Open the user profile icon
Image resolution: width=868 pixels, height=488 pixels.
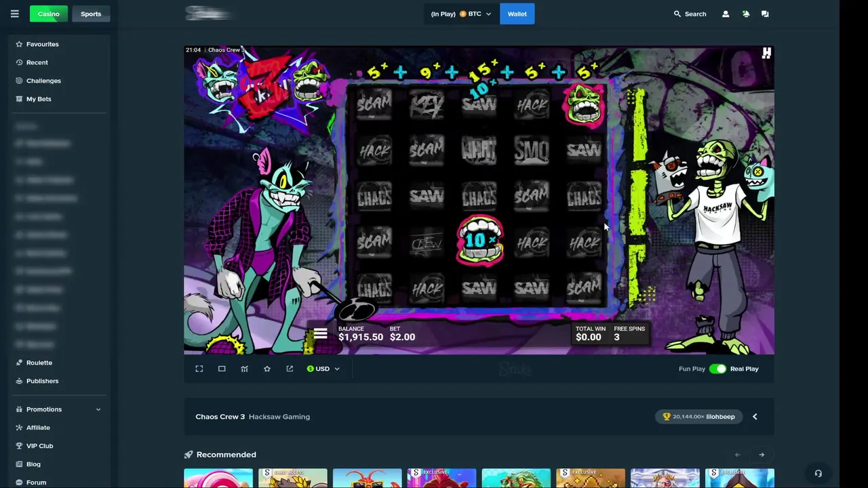pyautogui.click(x=726, y=14)
